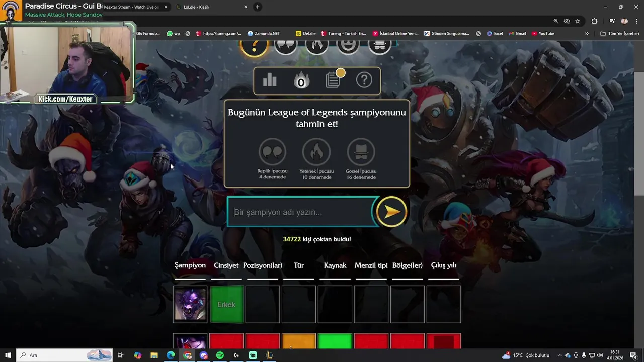The height and width of the screenshot is (362, 644).
Task: Open the Windows Start menu
Action: click(8, 355)
